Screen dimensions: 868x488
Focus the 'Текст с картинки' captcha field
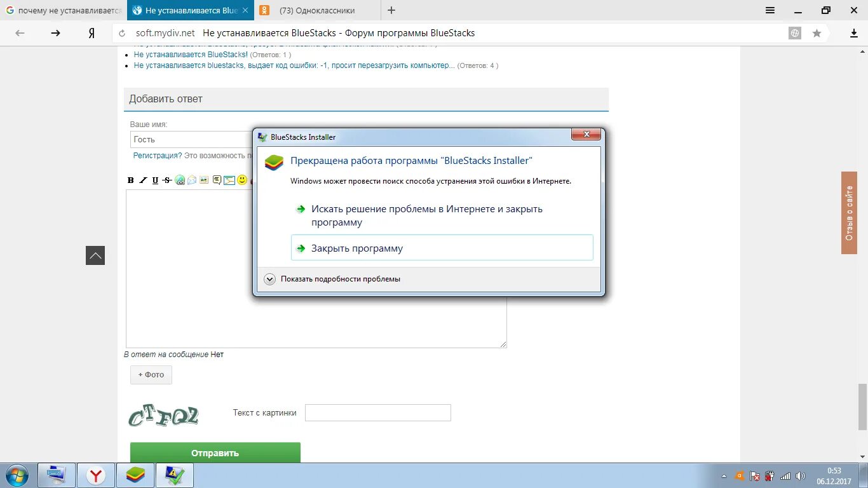click(x=378, y=412)
